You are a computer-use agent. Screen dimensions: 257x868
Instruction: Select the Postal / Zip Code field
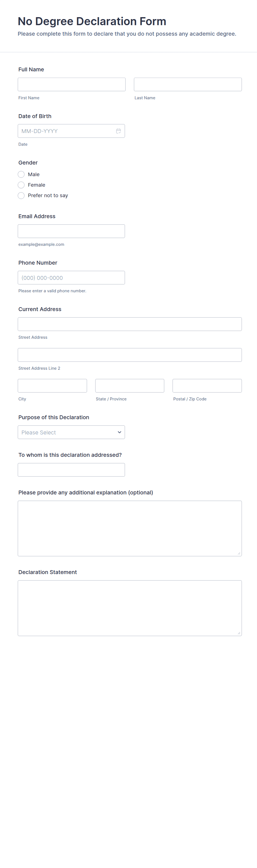(207, 386)
